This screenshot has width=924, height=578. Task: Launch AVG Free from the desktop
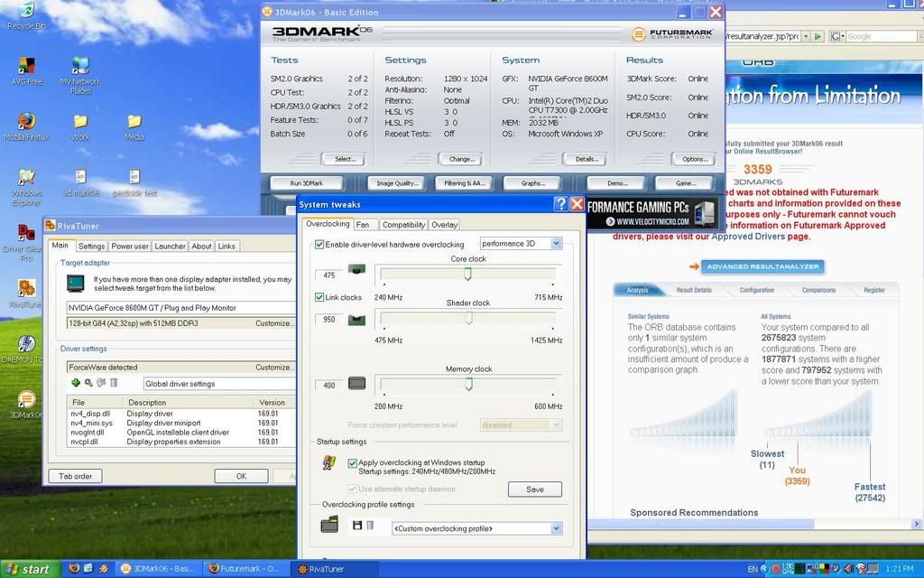click(26, 71)
